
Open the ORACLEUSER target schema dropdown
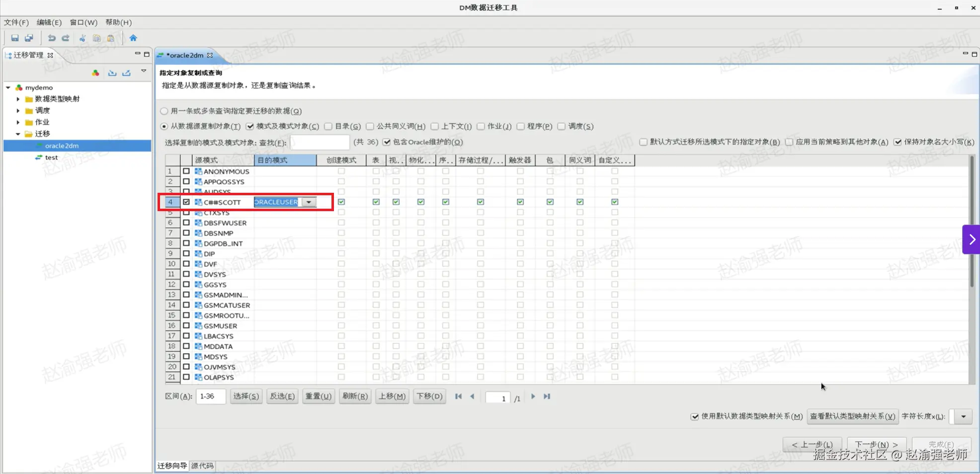point(309,202)
